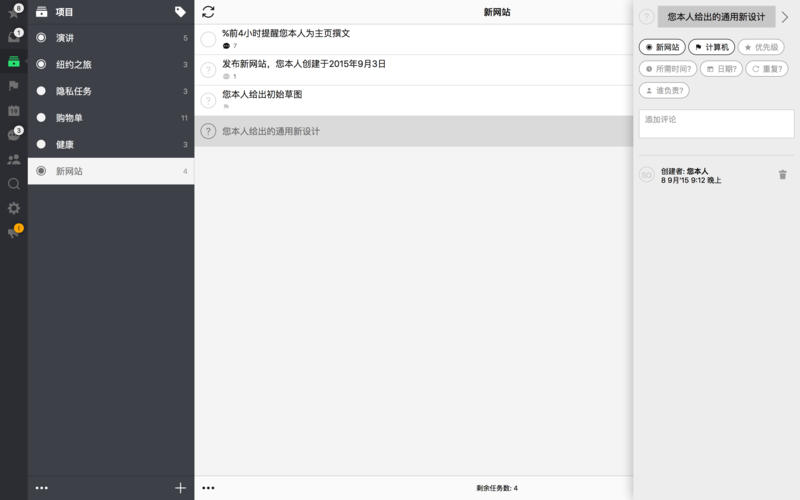Check off task 您本人给出初始草图

pyautogui.click(x=208, y=101)
